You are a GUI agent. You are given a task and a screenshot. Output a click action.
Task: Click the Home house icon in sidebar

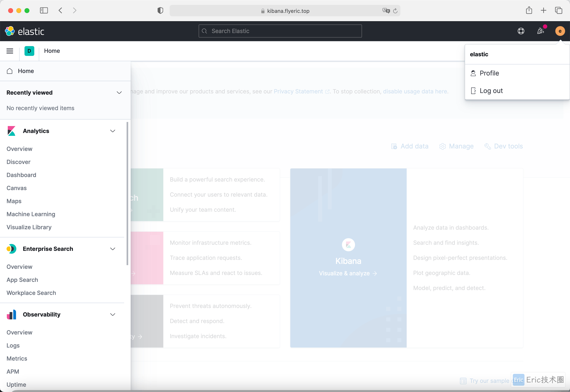[10, 71]
